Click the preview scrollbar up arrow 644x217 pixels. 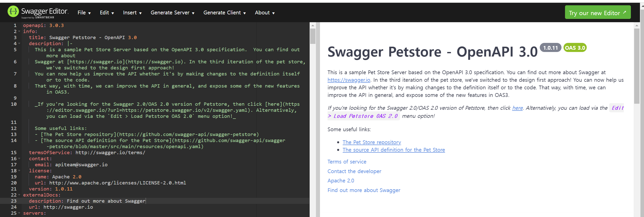pyautogui.click(x=637, y=25)
